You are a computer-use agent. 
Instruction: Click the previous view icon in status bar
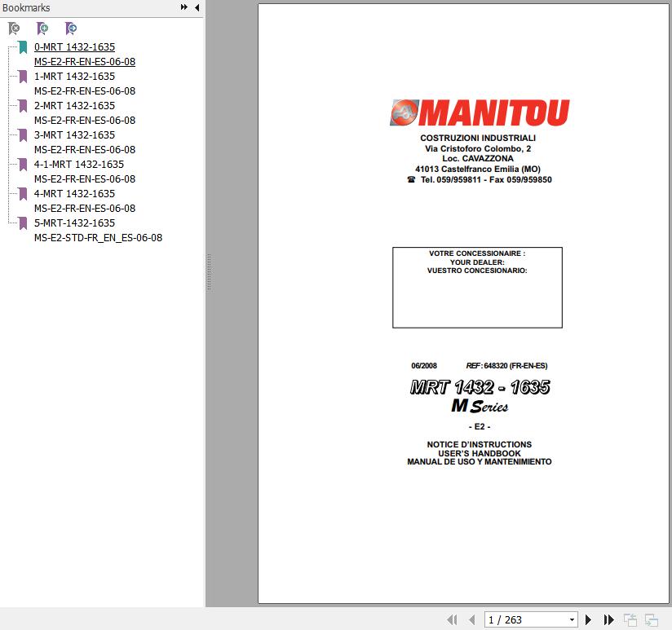630,619
